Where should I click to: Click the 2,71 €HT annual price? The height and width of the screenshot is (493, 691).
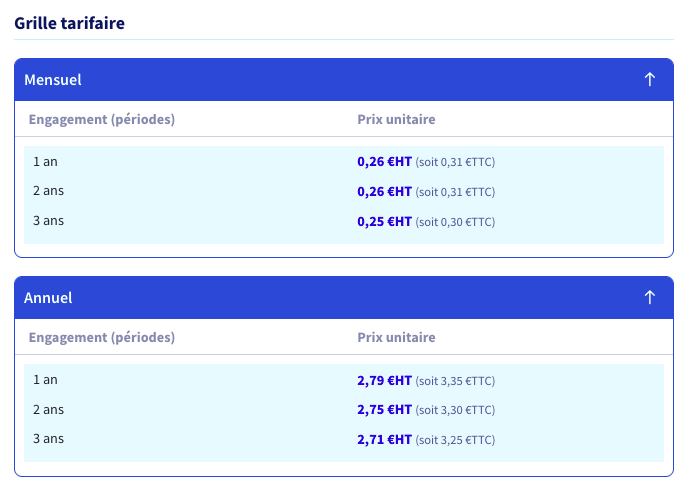(x=384, y=439)
